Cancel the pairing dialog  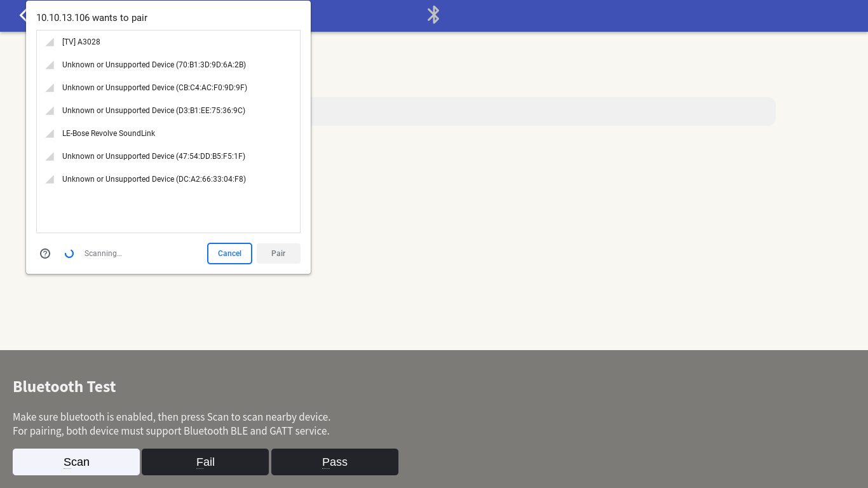click(x=229, y=254)
